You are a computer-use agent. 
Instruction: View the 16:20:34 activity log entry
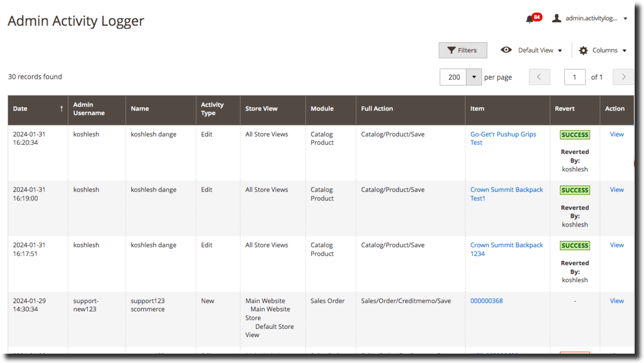click(x=616, y=134)
